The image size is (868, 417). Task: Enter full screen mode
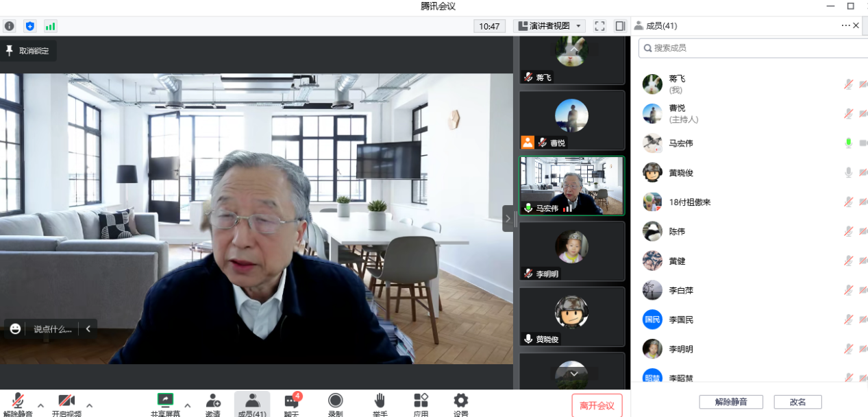click(x=599, y=26)
